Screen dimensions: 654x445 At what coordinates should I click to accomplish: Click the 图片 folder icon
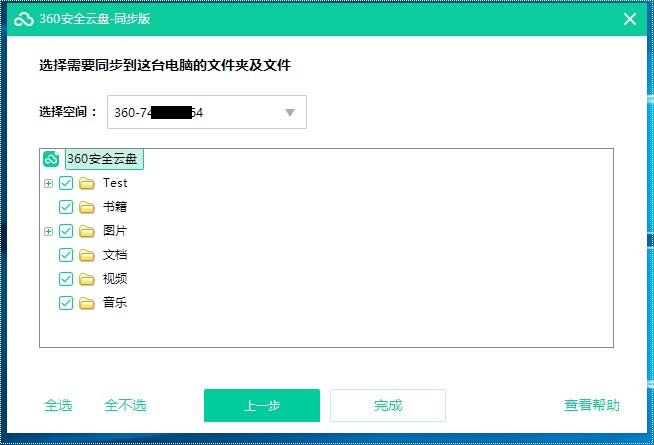[87, 231]
